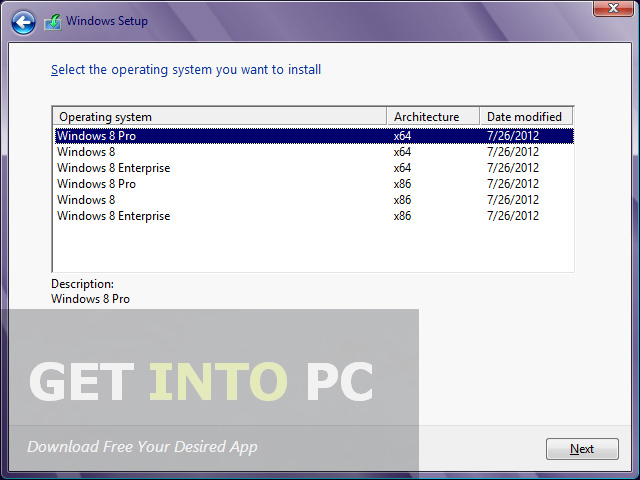This screenshot has height=480, width=640.
Task: Select Windows 8 Enterprise x64 entry
Action: coord(314,168)
